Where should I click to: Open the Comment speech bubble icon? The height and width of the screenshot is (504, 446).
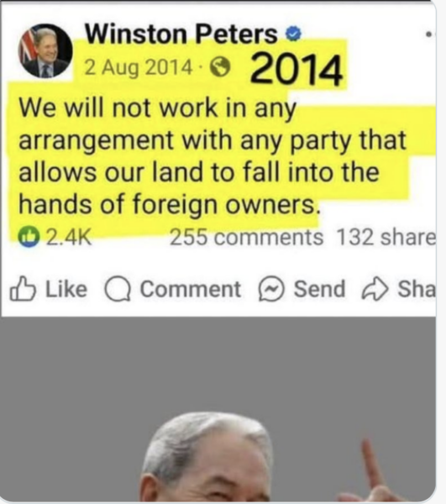coord(118,289)
